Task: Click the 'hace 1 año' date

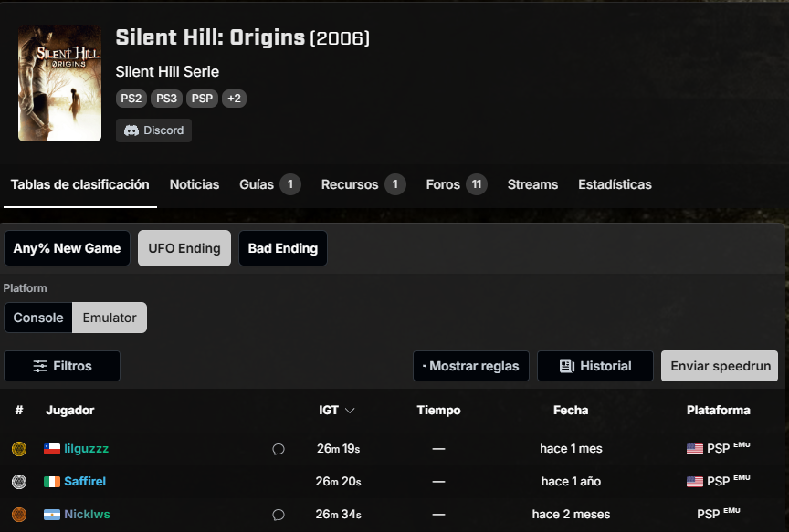Action: 571,482
